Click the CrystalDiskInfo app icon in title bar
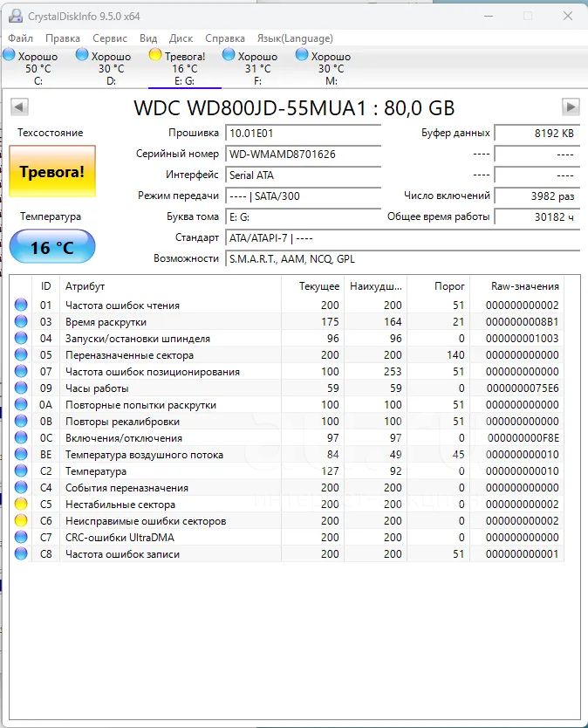This screenshot has height=728, width=588. 16,16
